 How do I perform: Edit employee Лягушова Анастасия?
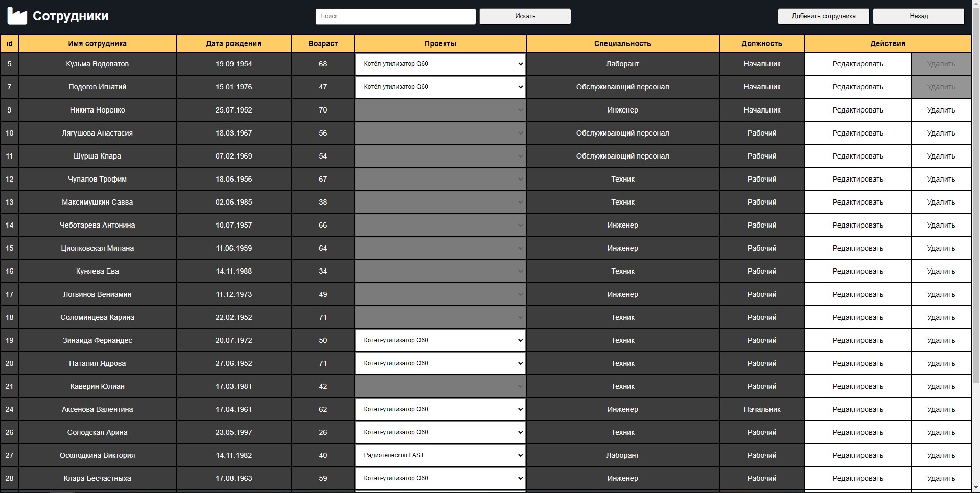click(858, 133)
